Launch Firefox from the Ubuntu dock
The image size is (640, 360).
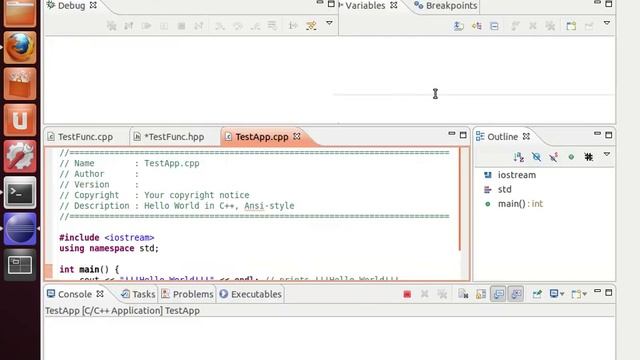coord(20,47)
